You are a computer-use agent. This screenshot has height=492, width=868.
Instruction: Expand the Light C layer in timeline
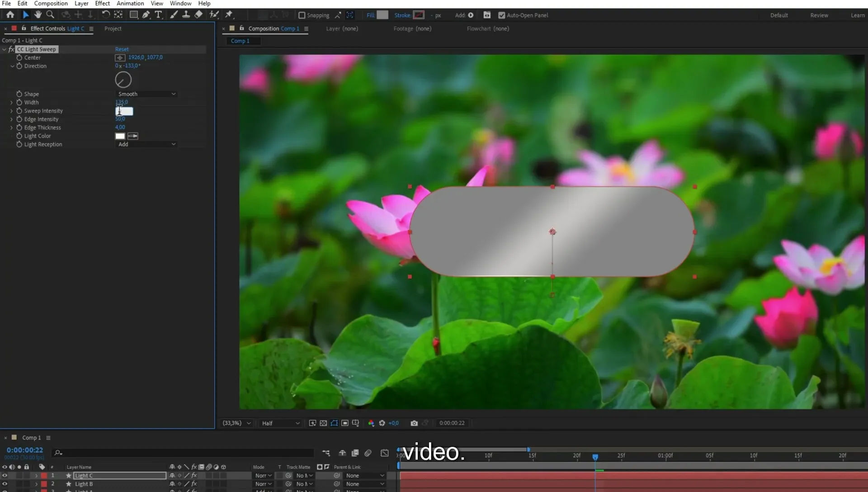coord(36,476)
